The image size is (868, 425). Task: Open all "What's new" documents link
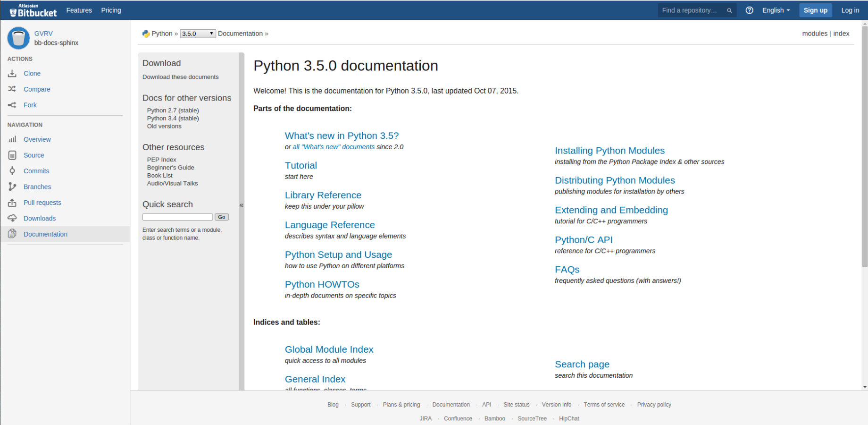(334, 147)
